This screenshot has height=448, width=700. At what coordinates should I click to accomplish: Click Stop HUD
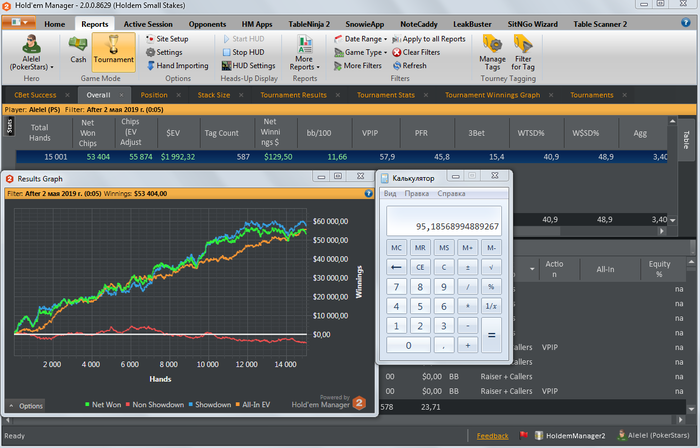pyautogui.click(x=243, y=52)
